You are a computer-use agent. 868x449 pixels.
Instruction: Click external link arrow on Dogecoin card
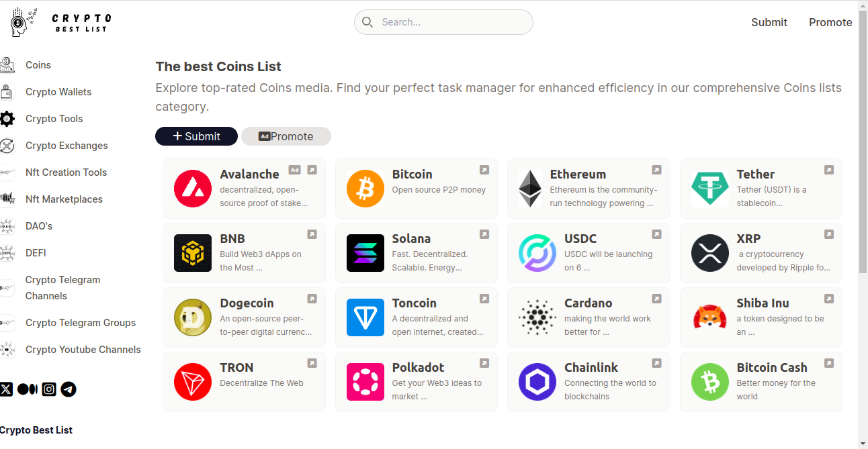pyautogui.click(x=312, y=299)
